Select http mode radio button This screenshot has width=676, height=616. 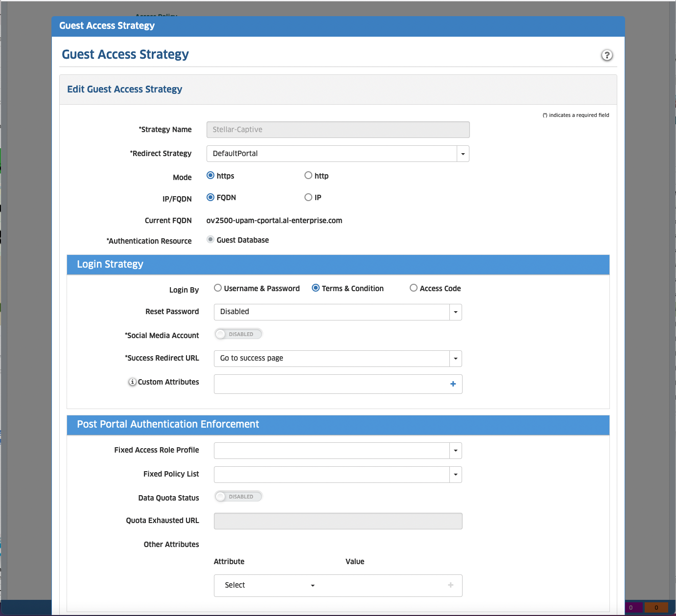click(308, 176)
